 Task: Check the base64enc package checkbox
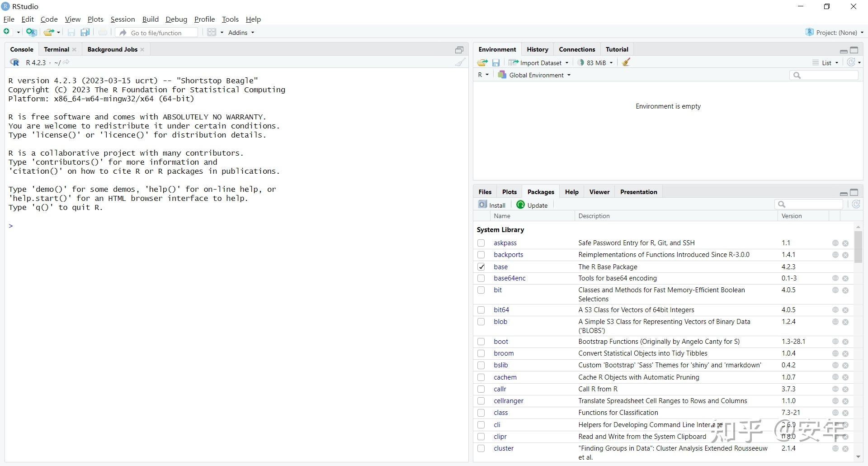(x=481, y=278)
